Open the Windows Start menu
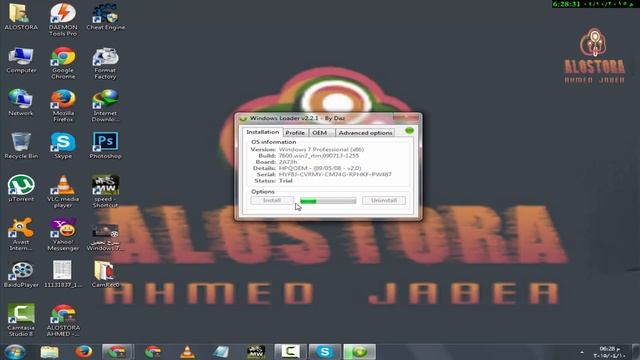This screenshot has height=360, width=640. pos(15,351)
